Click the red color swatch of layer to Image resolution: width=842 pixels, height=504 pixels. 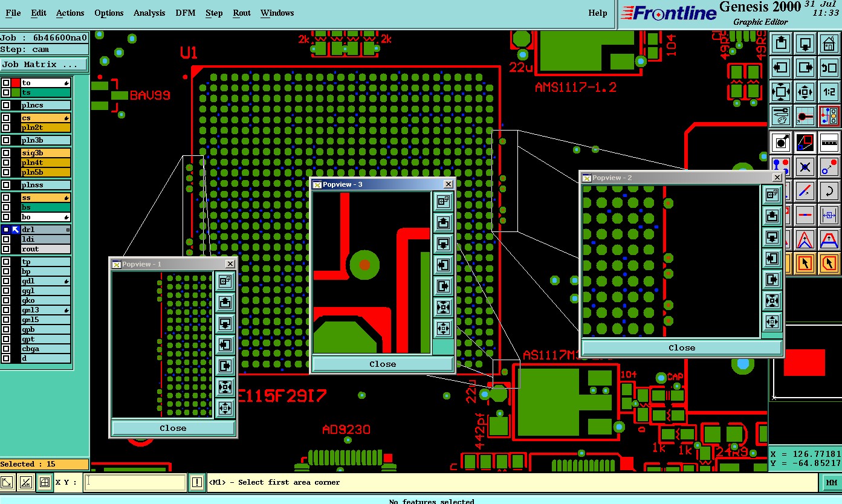click(x=16, y=83)
